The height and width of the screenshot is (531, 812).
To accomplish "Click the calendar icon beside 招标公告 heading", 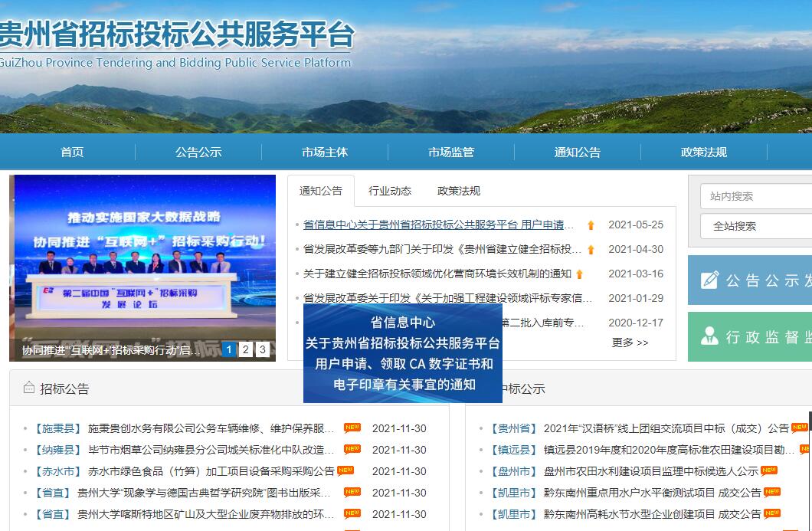I will [29, 388].
